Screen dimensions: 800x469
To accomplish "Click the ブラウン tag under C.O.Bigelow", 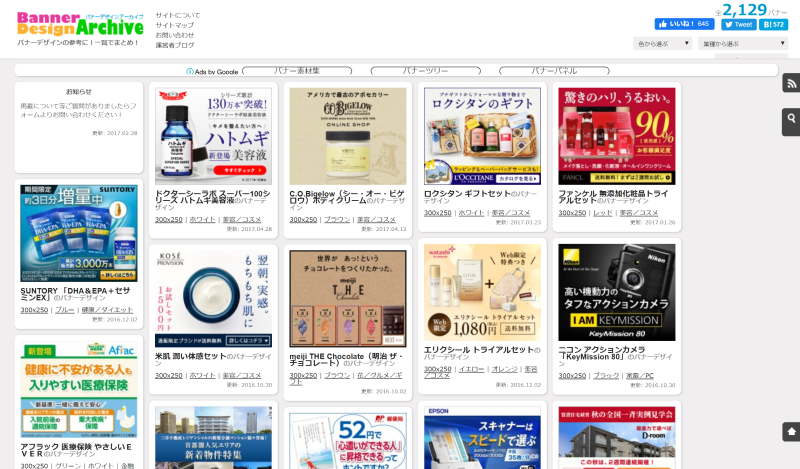I will 337,219.
